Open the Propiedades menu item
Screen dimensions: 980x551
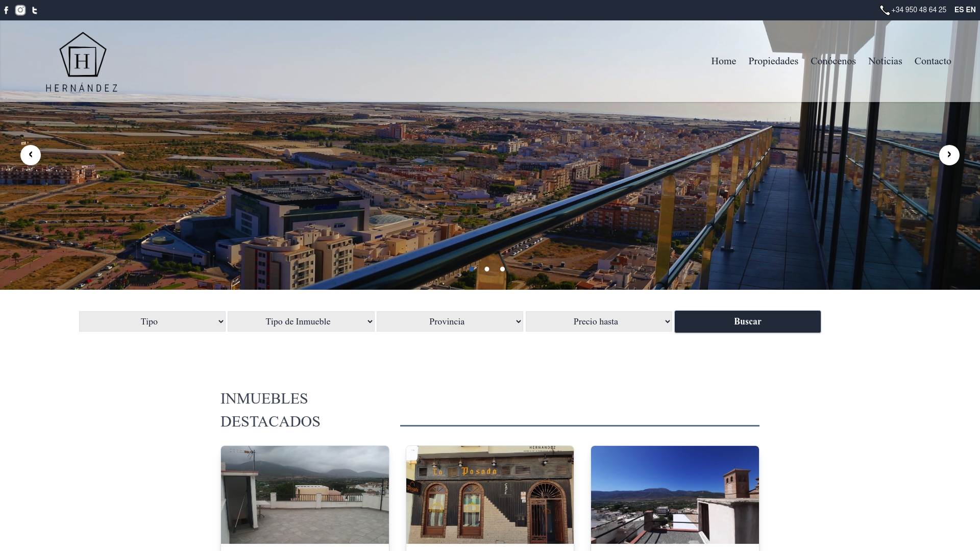click(773, 61)
